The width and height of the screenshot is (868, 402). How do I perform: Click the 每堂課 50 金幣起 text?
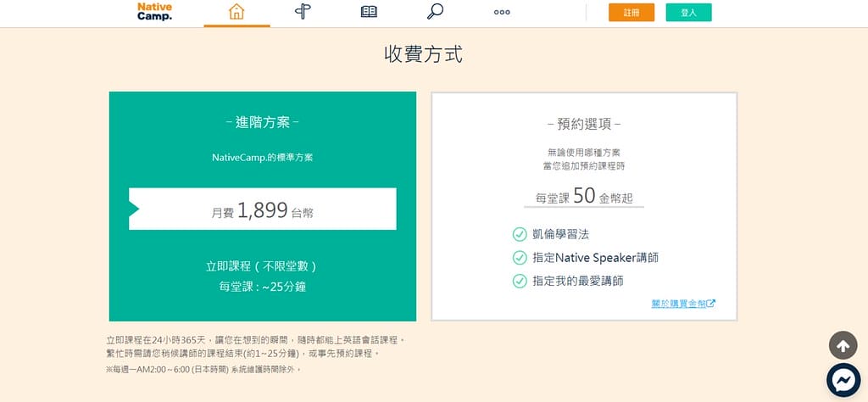(584, 197)
